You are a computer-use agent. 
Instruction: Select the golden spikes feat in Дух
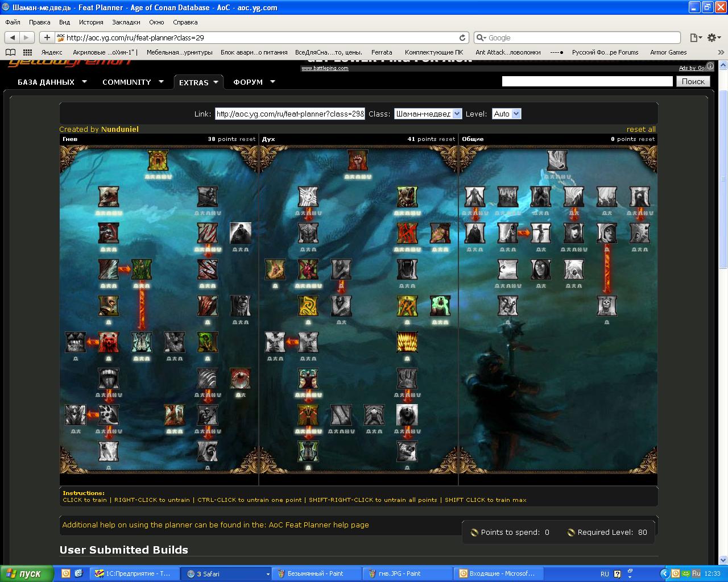pyautogui.click(x=407, y=342)
